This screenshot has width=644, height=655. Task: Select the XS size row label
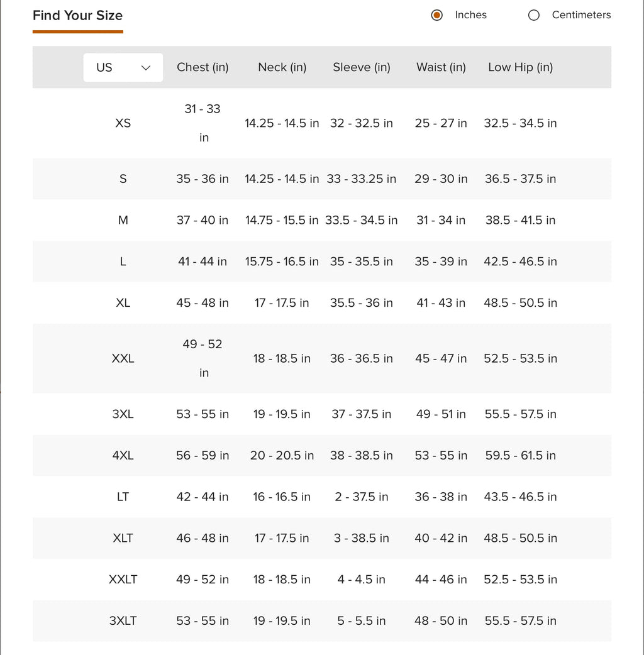point(123,123)
